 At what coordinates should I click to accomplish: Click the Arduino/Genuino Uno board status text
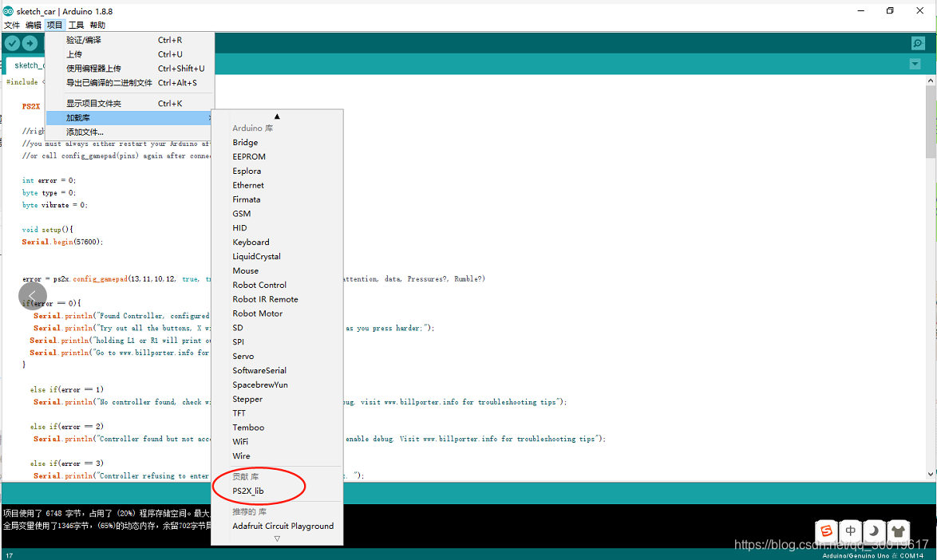click(873, 556)
